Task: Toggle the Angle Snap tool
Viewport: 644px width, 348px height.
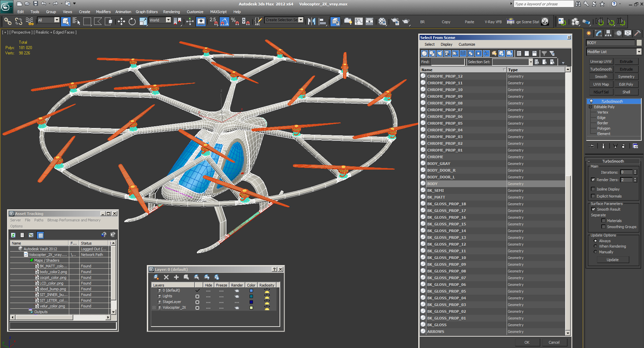Action: click(x=224, y=21)
